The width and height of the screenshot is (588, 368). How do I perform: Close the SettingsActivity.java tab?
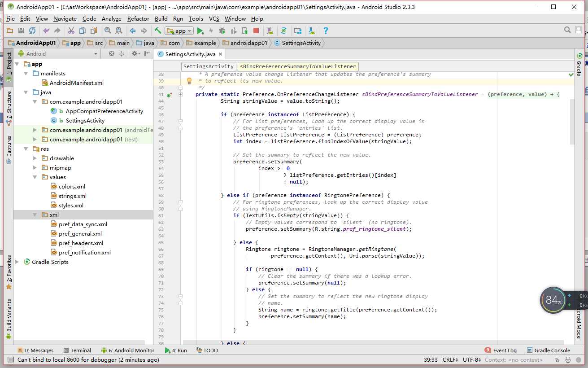click(220, 54)
